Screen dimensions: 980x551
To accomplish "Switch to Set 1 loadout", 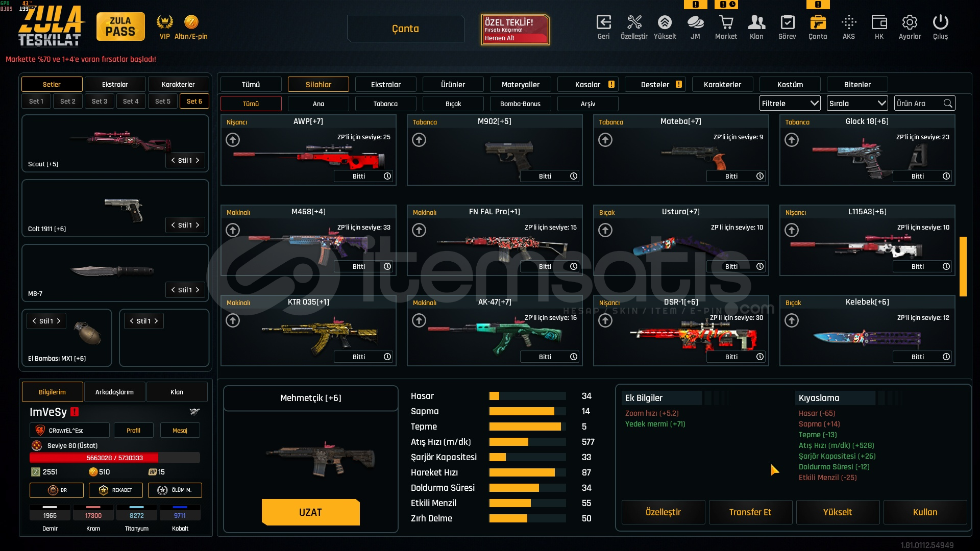I will [x=36, y=101].
